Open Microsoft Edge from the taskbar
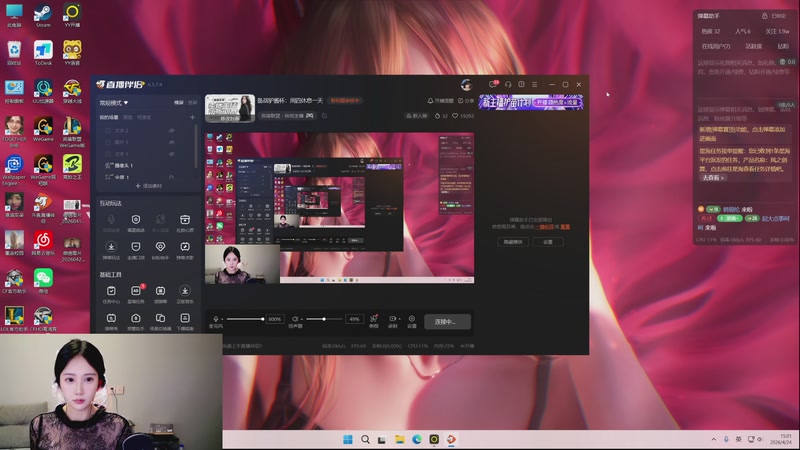This screenshot has width=800, height=450. coord(417,439)
